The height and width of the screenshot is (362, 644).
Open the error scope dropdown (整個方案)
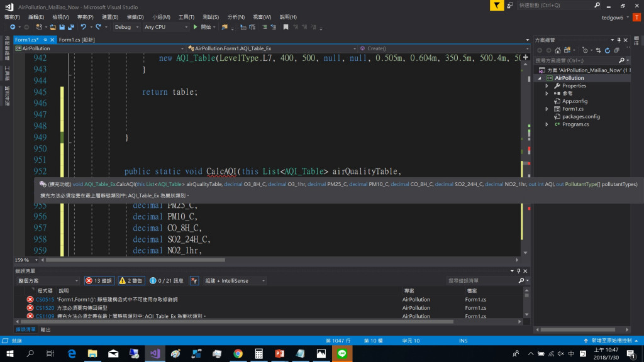tap(48, 281)
